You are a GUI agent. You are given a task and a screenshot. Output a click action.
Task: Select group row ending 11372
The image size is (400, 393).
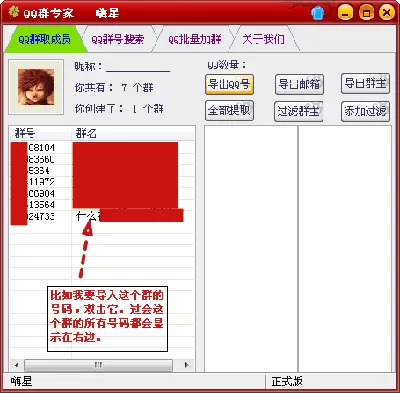(x=102, y=182)
